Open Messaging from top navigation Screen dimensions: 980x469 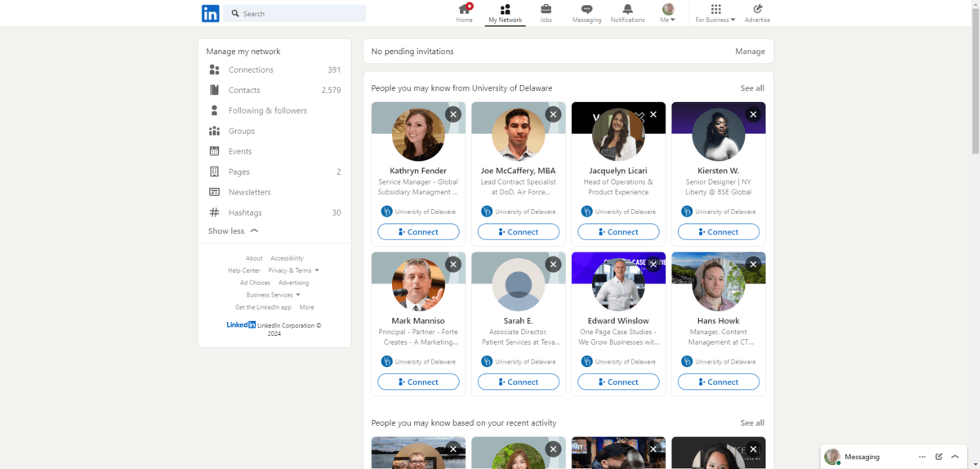click(x=586, y=13)
